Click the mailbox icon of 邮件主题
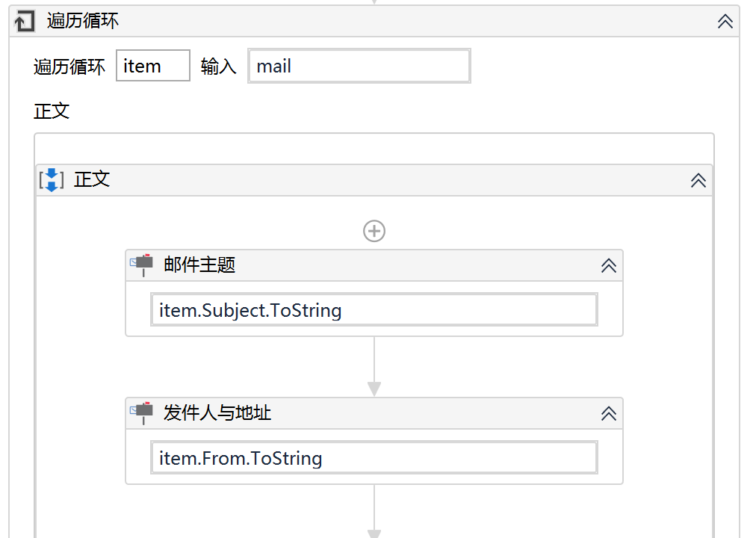Image resolution: width=756 pixels, height=538 pixels. pyautogui.click(x=142, y=265)
